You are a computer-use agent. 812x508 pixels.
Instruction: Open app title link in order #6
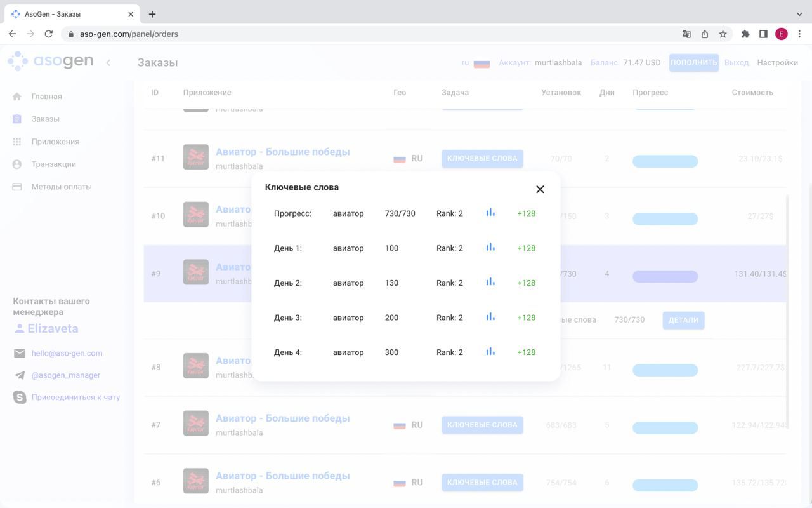[283, 476]
